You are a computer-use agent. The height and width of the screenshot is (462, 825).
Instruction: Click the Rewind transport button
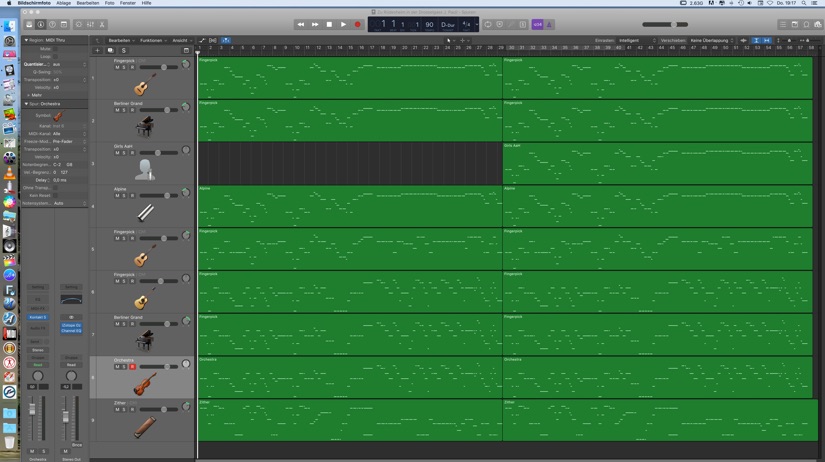(300, 24)
